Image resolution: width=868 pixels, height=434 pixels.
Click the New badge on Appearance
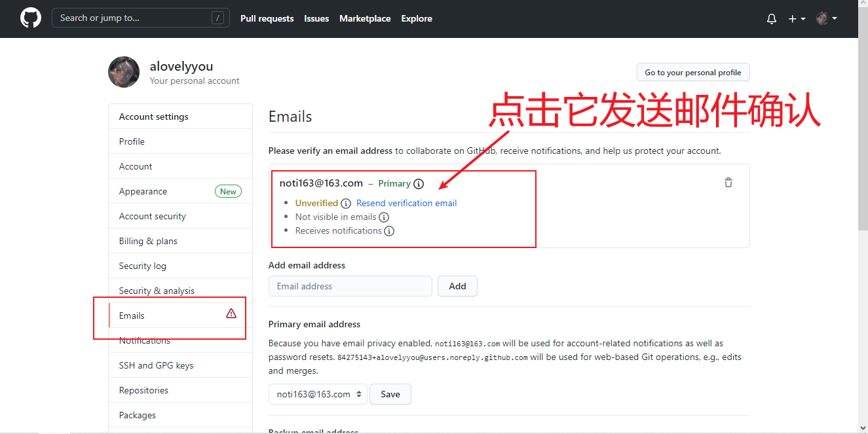pos(228,191)
